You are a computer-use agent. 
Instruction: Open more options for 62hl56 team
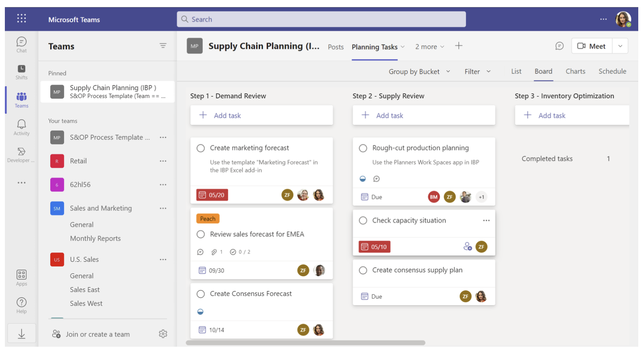point(163,185)
